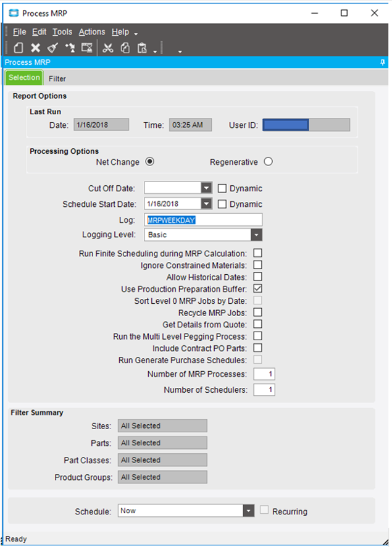This screenshot has height=549, width=392.
Task: Click the Delete X toolbar icon
Action: click(x=35, y=48)
